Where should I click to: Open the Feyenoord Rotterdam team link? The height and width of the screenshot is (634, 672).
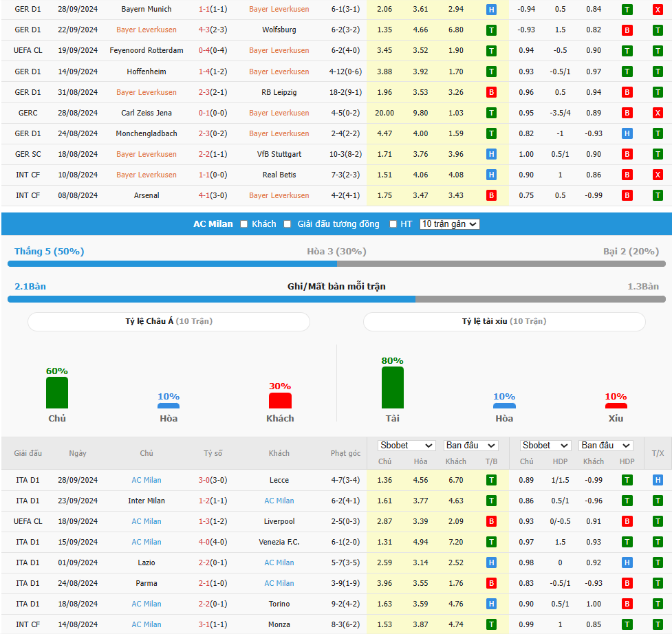pos(147,51)
